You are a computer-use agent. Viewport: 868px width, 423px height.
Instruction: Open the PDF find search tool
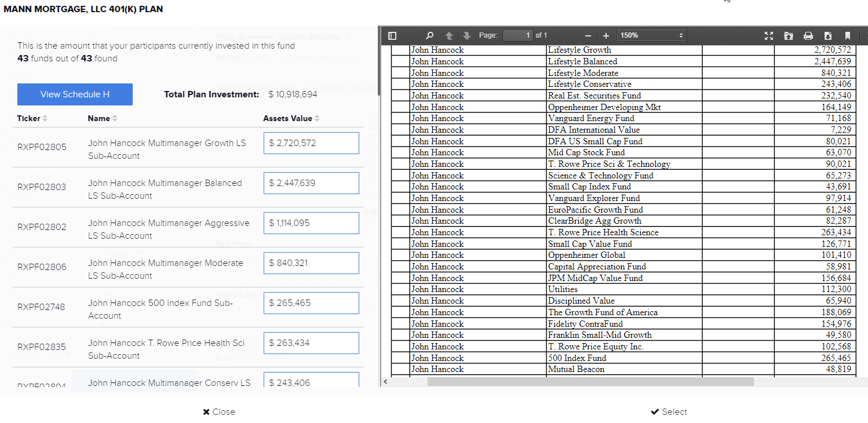(429, 35)
